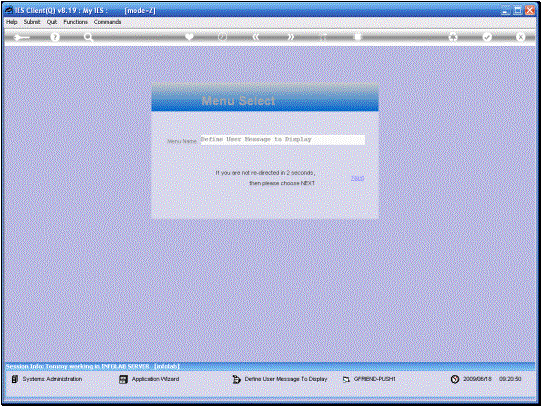Click the clock icon beside the date
541x406 pixels.
(455, 379)
